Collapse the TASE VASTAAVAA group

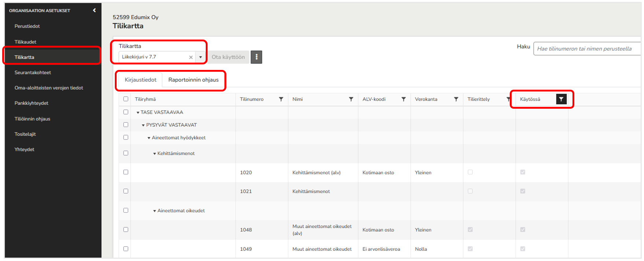[138, 113]
